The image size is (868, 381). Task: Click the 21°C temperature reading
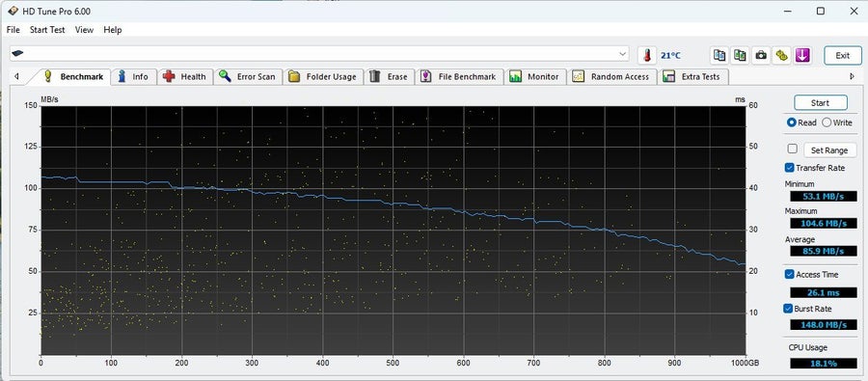670,55
